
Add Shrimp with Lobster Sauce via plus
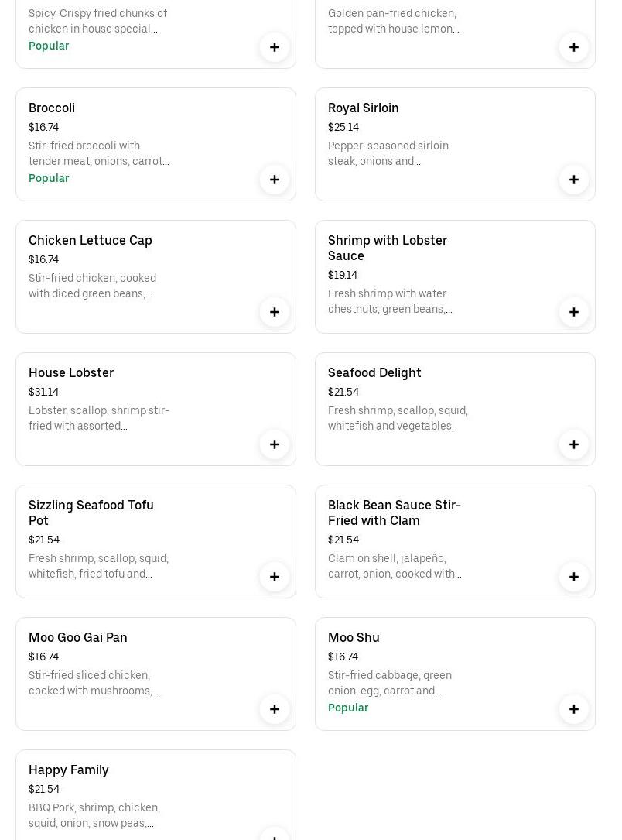pos(574,312)
